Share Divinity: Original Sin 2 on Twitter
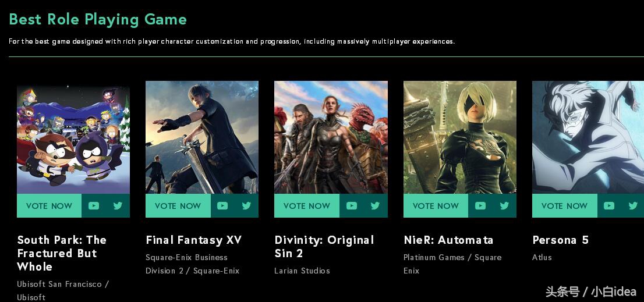Screen dimensions: 644x302 tap(376, 205)
